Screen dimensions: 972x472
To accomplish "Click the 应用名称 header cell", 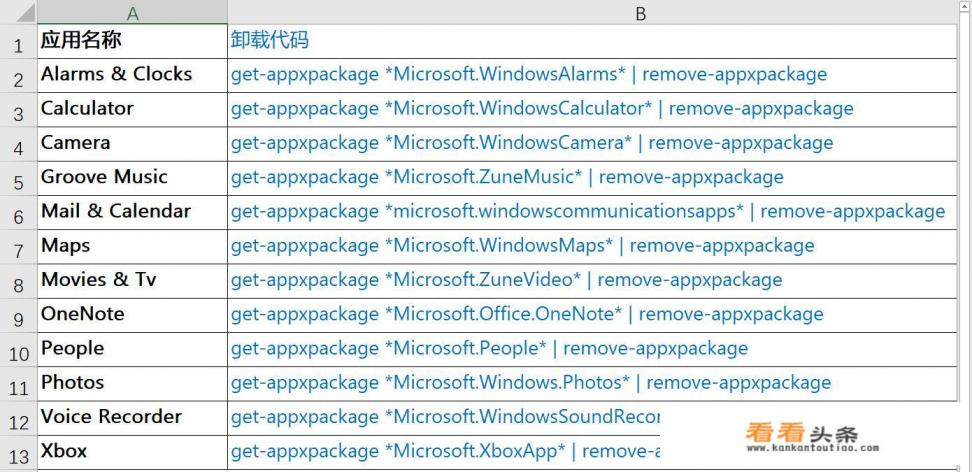I will [133, 40].
